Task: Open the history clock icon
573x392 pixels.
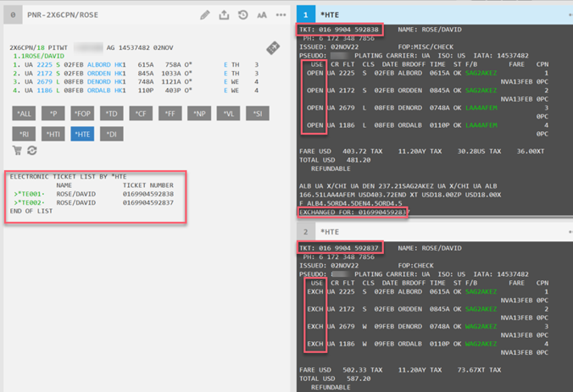Action: click(243, 15)
